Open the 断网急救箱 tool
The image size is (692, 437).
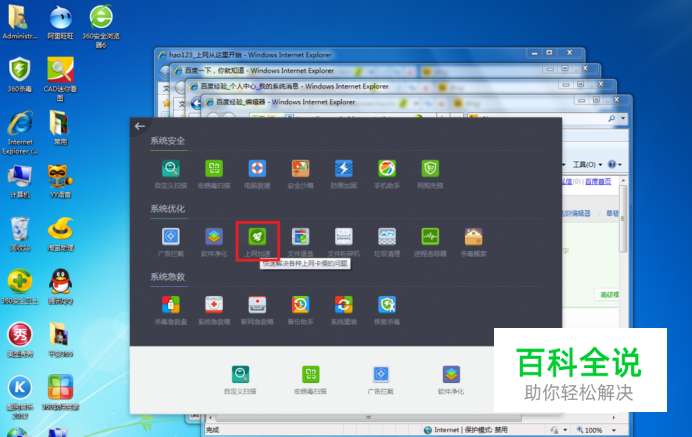point(257,310)
